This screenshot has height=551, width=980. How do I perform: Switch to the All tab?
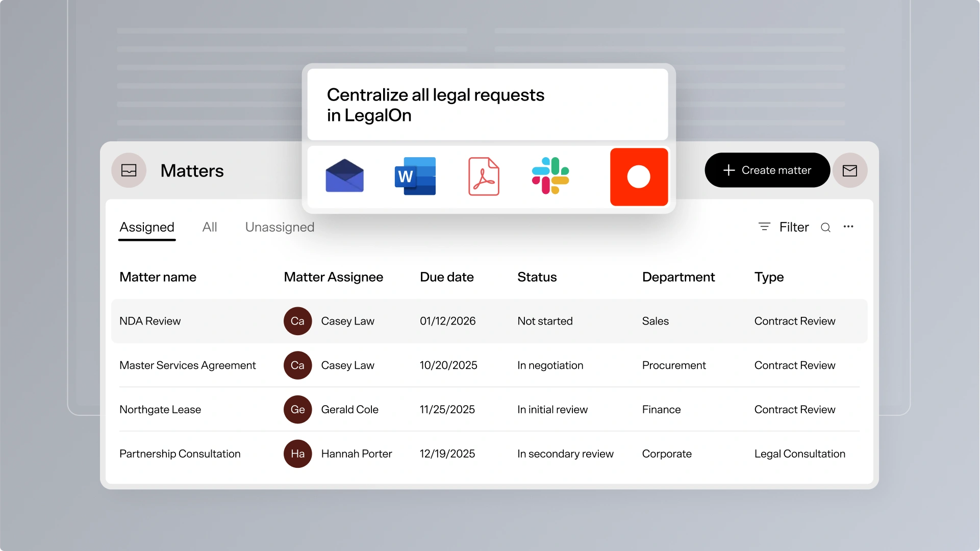(210, 227)
